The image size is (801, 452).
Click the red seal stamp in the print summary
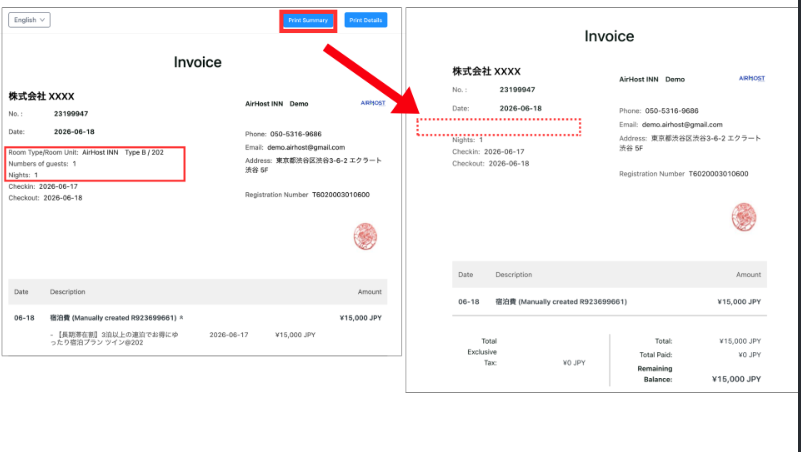(x=744, y=217)
